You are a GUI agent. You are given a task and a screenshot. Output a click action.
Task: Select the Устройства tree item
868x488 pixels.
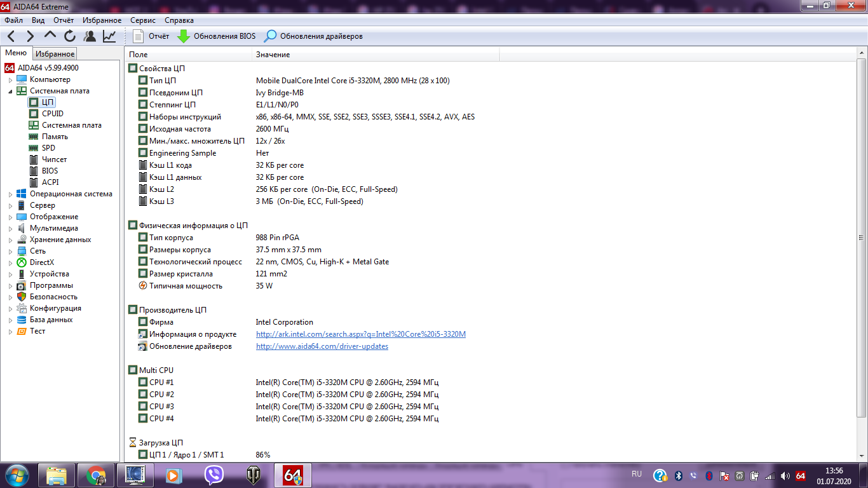[50, 274]
